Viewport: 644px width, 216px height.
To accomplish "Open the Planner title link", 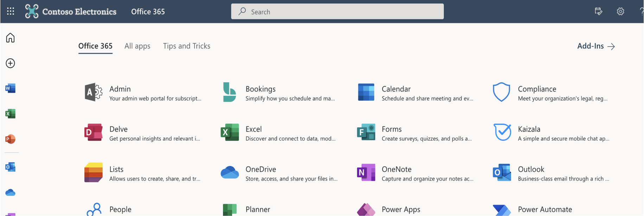I will [x=258, y=209].
